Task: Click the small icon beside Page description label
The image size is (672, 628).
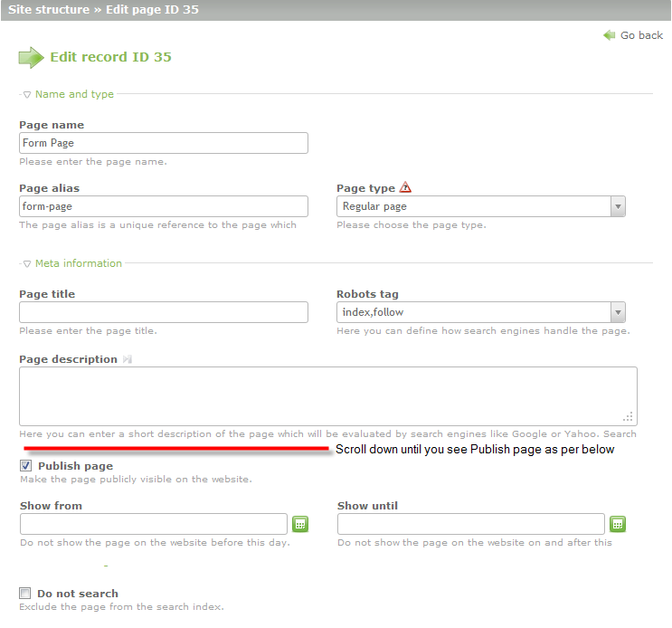Action: coord(128,359)
